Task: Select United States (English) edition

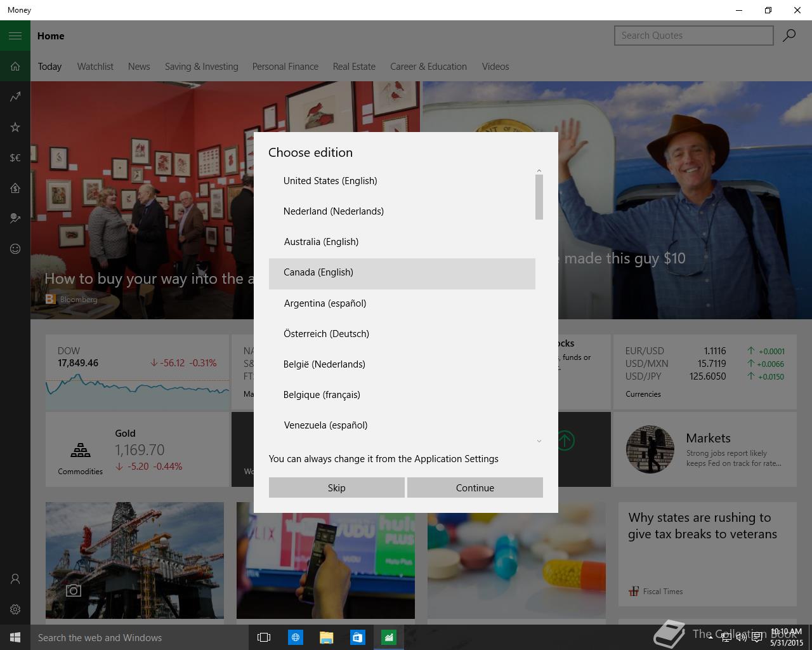Action: tap(402, 181)
